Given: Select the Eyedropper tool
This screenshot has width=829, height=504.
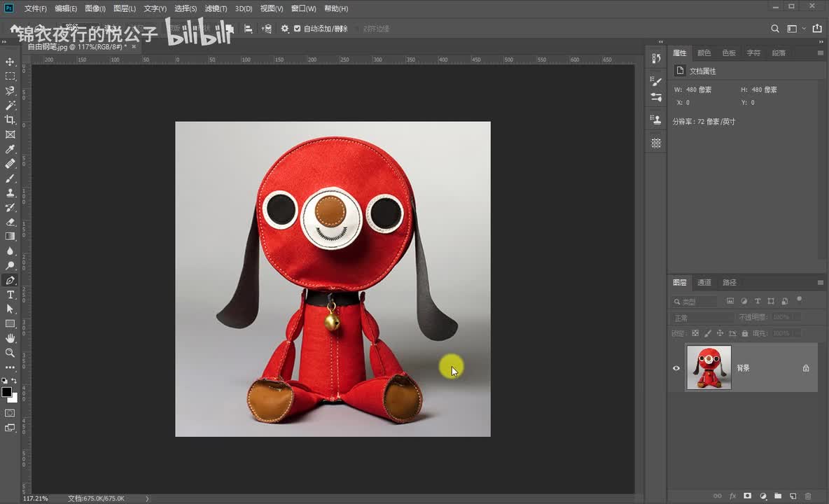Looking at the screenshot, I should (10, 149).
